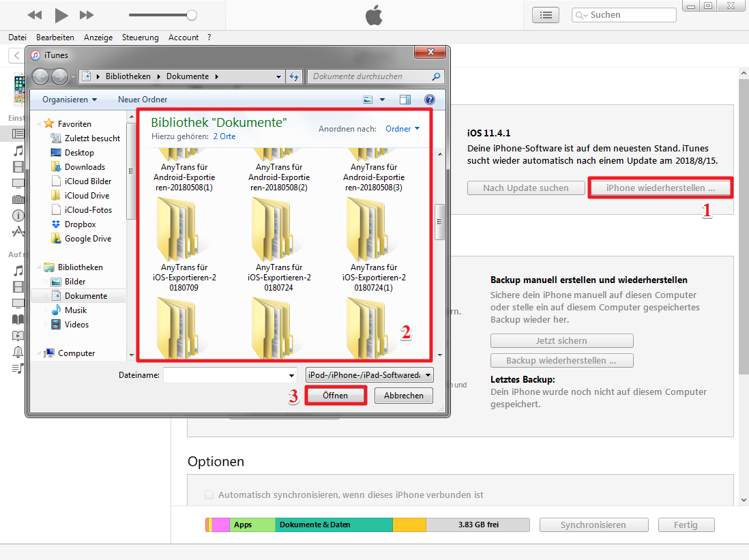Expand the Organisieren dropdown menu

(70, 100)
